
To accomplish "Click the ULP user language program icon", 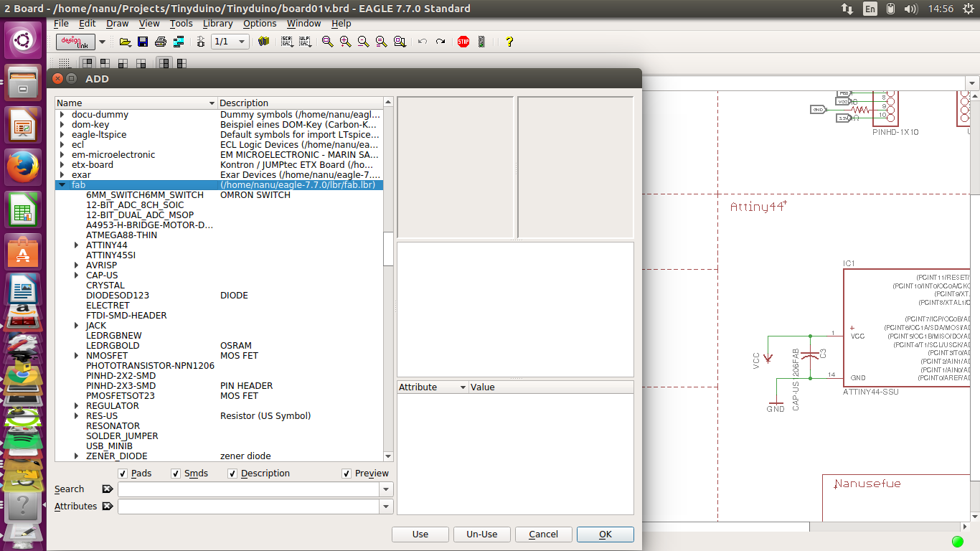I will click(305, 42).
